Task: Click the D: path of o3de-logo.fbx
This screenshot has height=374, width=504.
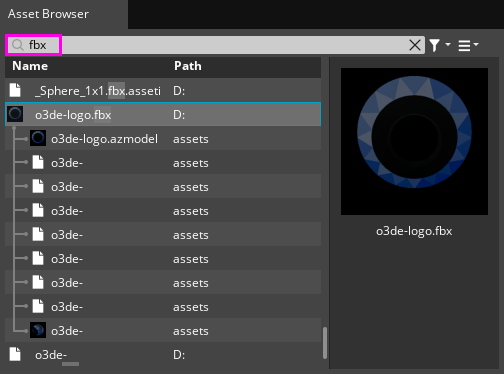Action: [x=179, y=115]
